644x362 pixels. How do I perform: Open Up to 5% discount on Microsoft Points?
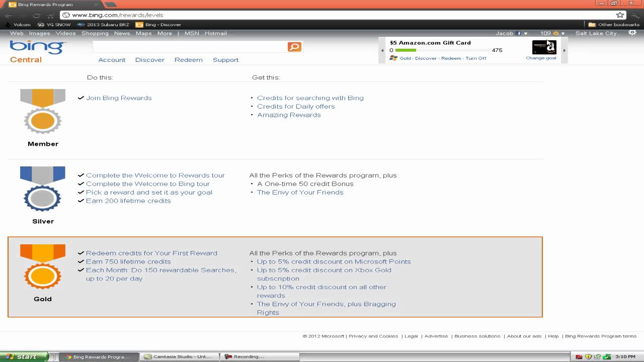pos(334,261)
